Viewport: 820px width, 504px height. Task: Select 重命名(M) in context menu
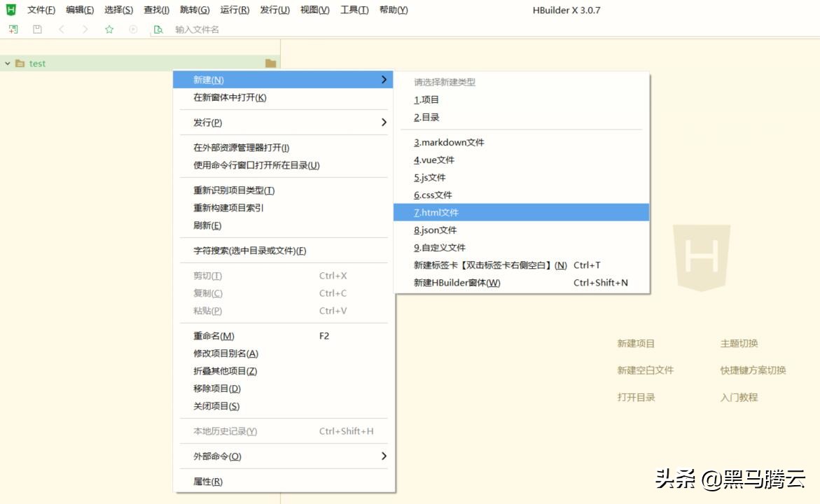coord(214,336)
